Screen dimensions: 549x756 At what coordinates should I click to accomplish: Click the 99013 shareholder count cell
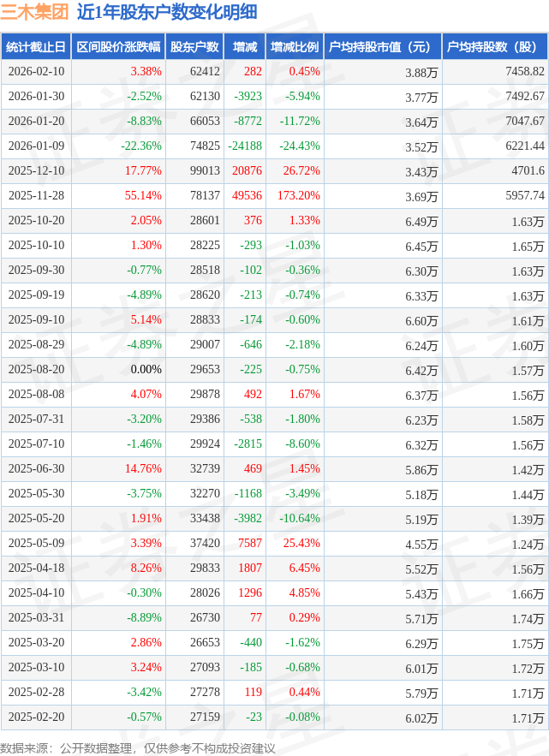pos(205,171)
